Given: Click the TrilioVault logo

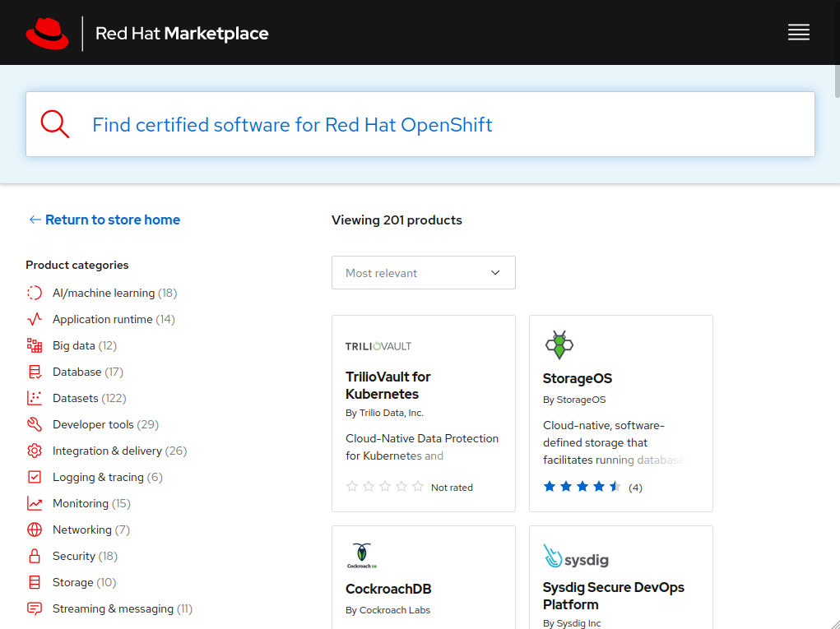Looking at the screenshot, I should (378, 346).
